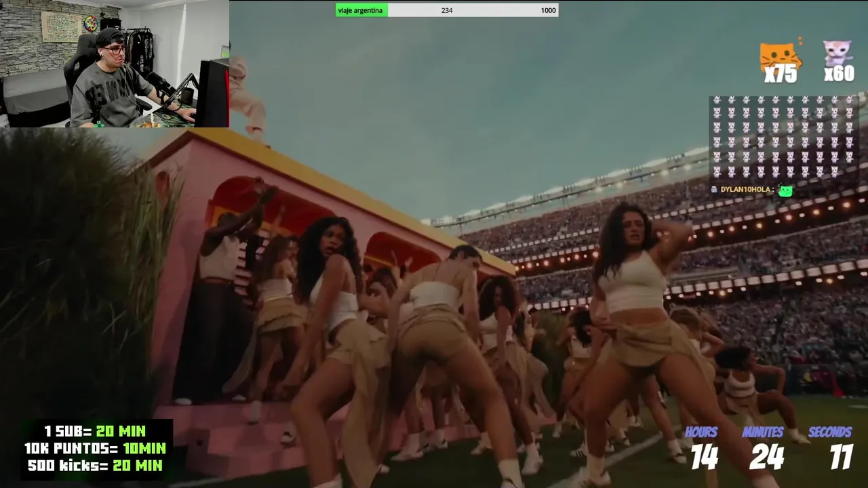Open the DYLAN10HOLA username in chat
868x488 pixels.
point(745,190)
